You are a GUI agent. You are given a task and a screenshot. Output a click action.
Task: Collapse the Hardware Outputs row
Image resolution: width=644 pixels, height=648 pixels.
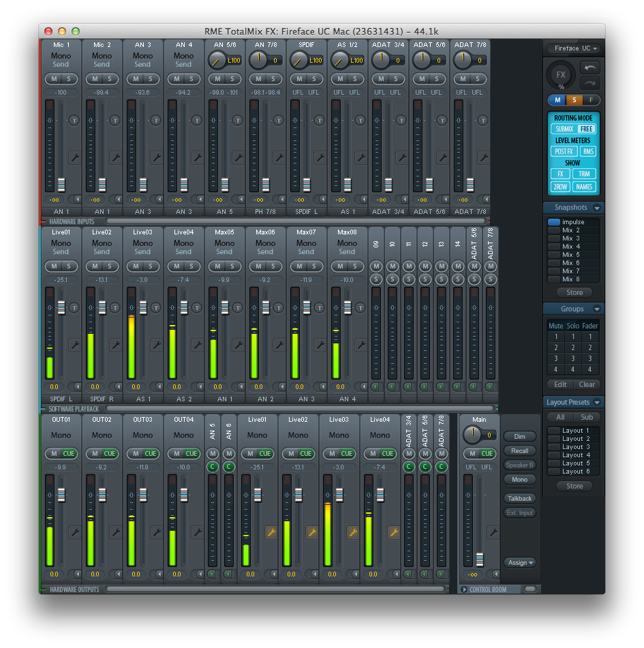click(x=43, y=589)
